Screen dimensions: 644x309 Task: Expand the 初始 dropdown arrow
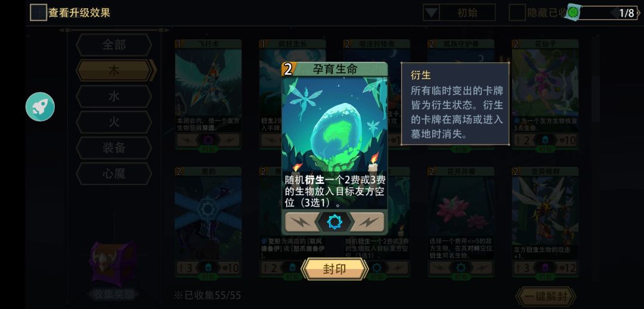[x=431, y=13]
